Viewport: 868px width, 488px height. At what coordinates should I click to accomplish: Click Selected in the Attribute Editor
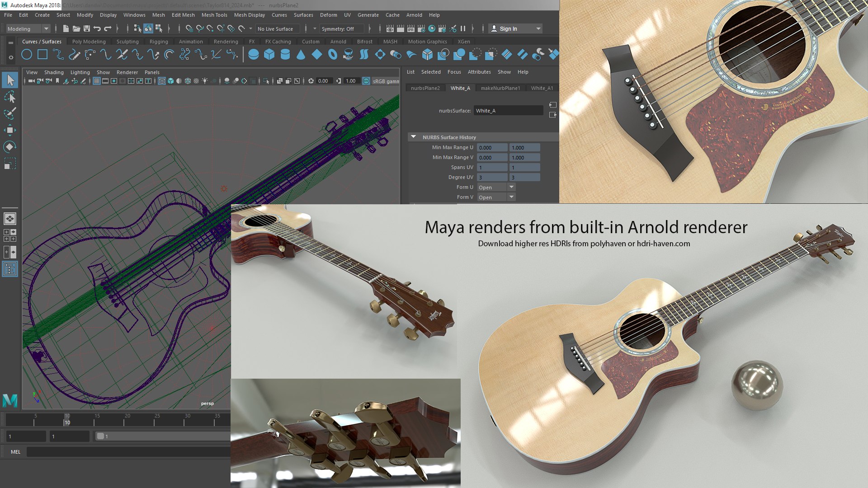431,72
